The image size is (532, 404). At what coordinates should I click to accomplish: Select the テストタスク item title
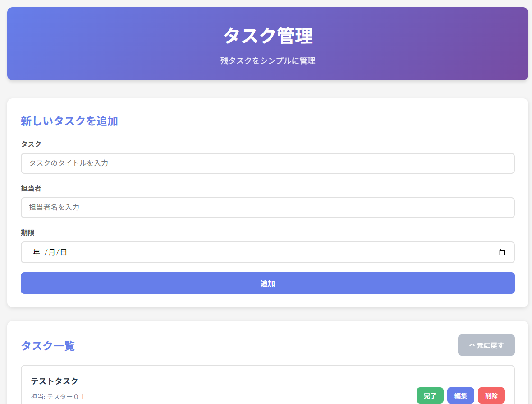click(x=55, y=381)
